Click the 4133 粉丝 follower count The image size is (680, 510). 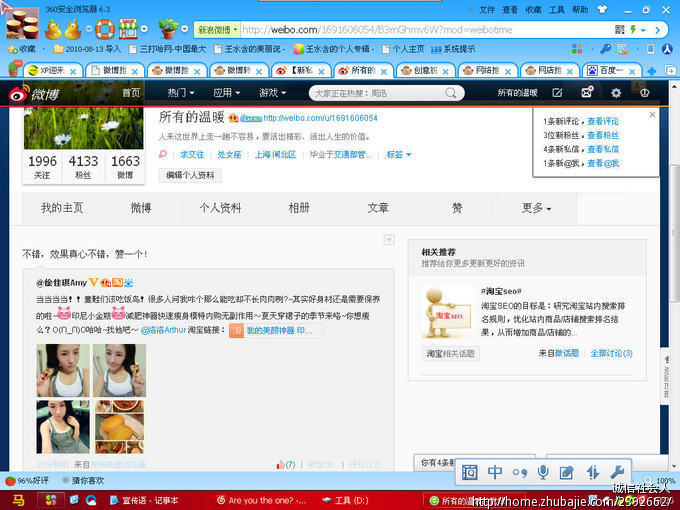pyautogui.click(x=83, y=167)
